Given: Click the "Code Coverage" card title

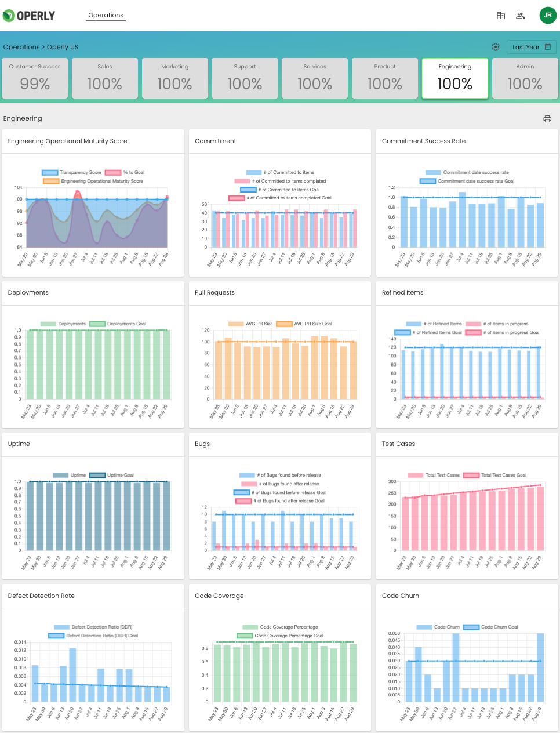Looking at the screenshot, I should tap(220, 596).
